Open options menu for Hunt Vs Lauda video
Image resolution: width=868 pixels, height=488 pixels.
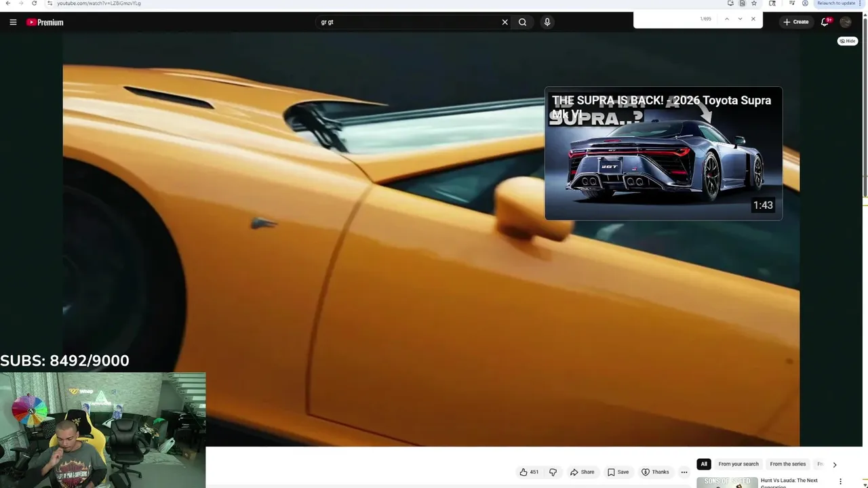tap(840, 482)
